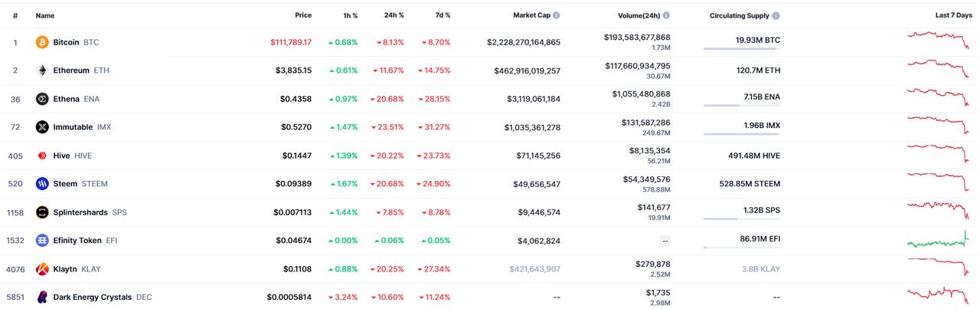Click the Circulating Supply info icon
This screenshot has height=309, width=980.
click(x=776, y=15)
